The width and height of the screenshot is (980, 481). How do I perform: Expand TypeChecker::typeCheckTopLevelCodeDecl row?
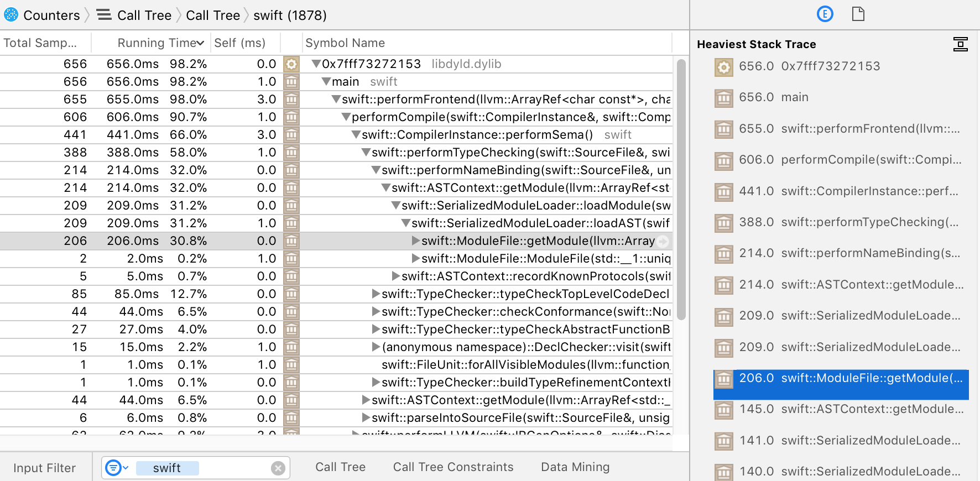(x=376, y=294)
